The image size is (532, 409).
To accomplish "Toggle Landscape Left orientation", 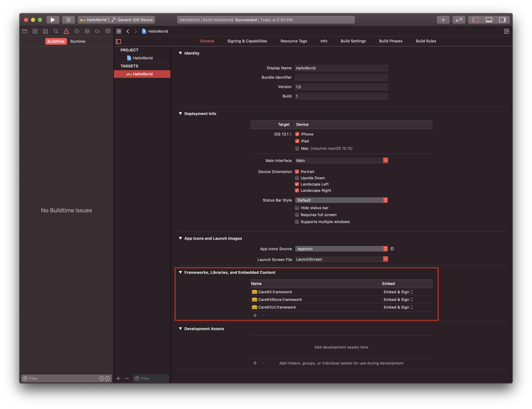I will coord(297,184).
